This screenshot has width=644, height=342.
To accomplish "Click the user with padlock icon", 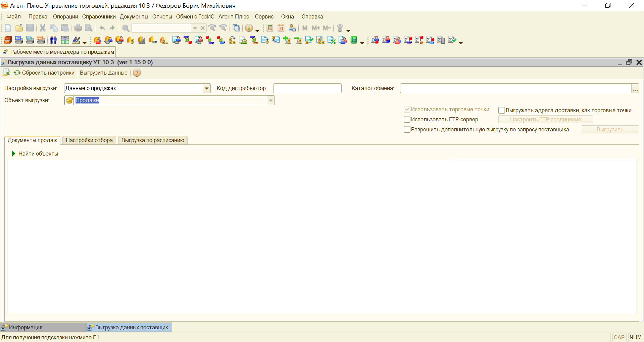I will (292, 28).
